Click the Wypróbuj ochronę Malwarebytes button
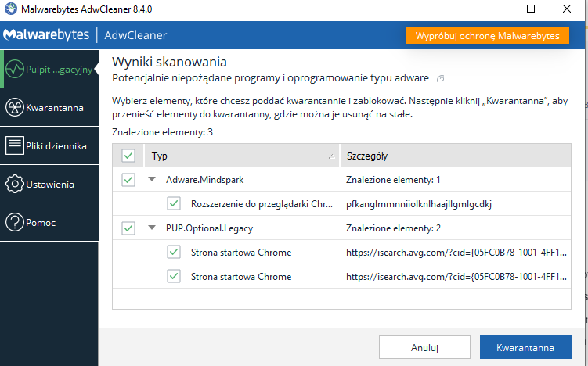This screenshot has height=366, width=588. [488, 36]
